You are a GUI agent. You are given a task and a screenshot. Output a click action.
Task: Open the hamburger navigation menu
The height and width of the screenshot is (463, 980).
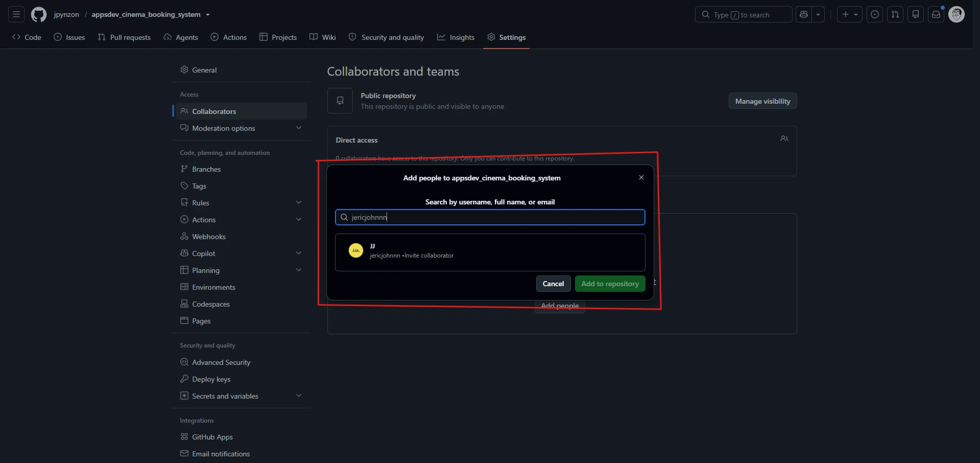pyautogui.click(x=16, y=14)
